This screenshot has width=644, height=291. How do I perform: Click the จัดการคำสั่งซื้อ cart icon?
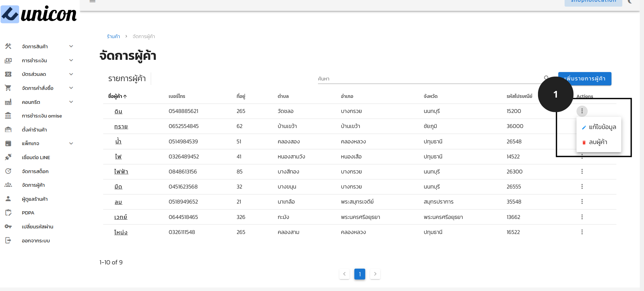click(8, 88)
